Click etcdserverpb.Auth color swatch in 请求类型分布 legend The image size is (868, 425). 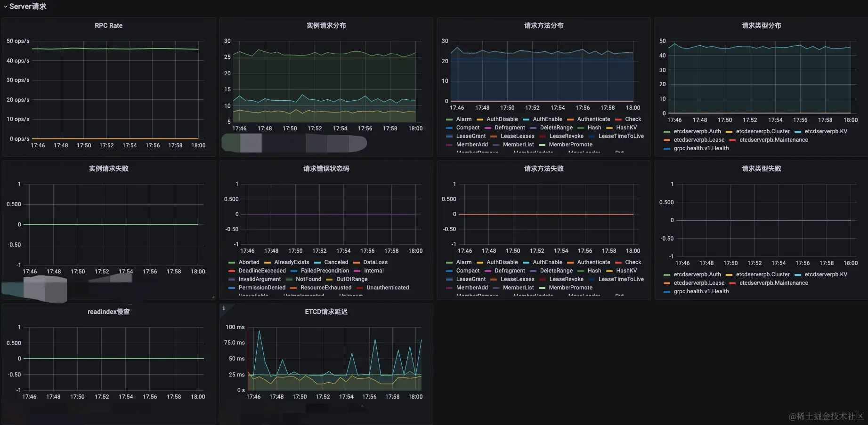(667, 132)
